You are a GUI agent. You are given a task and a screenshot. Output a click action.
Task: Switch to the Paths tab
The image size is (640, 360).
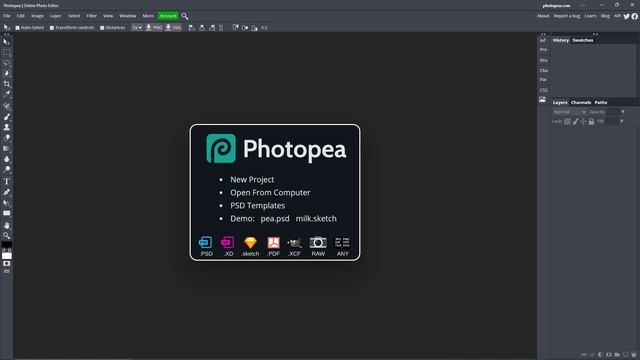(601, 102)
